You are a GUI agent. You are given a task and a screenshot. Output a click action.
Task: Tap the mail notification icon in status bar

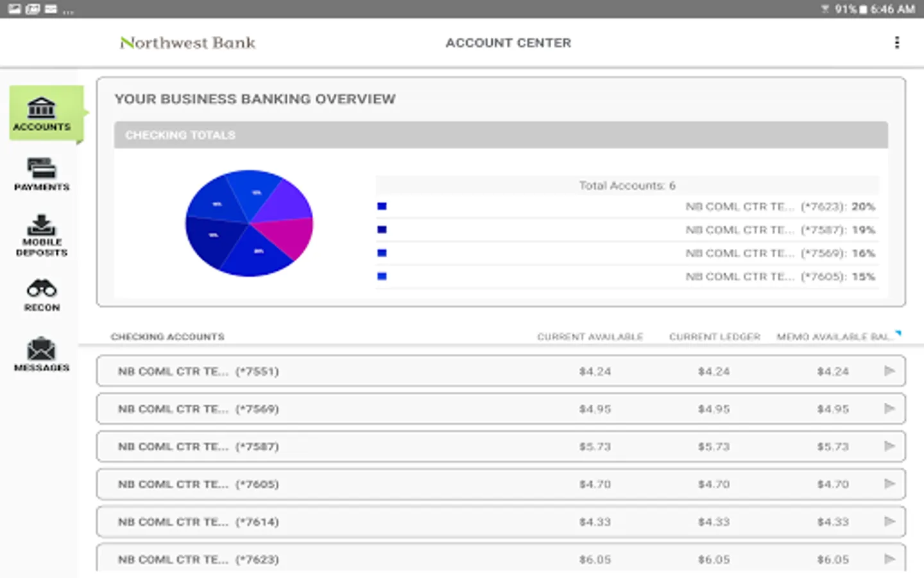(x=51, y=9)
